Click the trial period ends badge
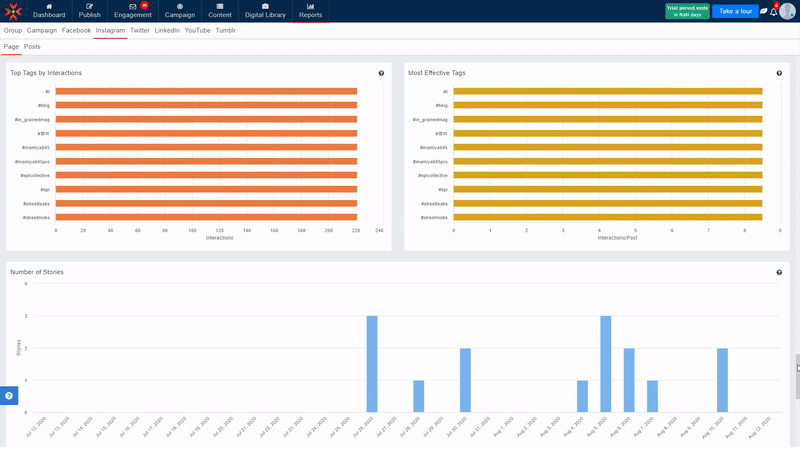 687,11
